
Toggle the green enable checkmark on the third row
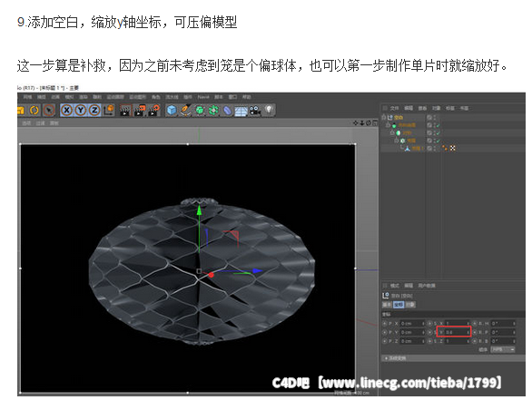438,133
